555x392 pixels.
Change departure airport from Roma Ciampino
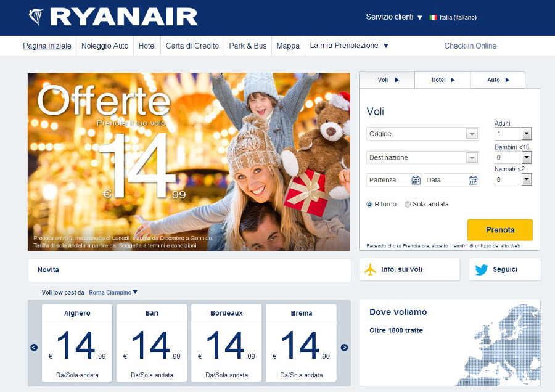pos(113,293)
